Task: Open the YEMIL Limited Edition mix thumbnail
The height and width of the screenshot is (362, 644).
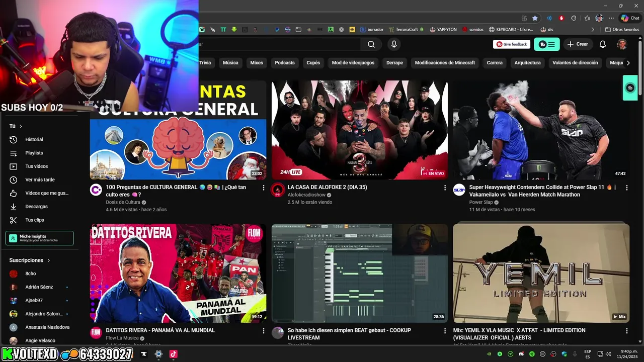Action: (x=541, y=273)
